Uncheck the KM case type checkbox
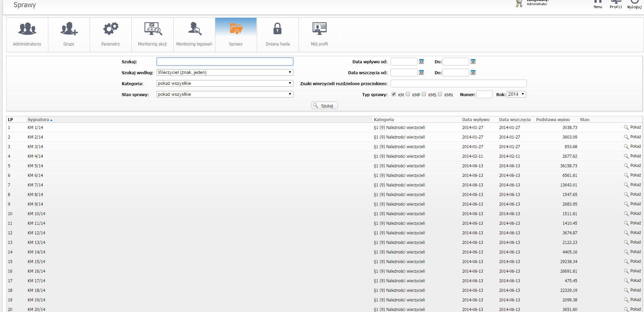Image resolution: width=644 pixels, height=312 pixels. (394, 94)
